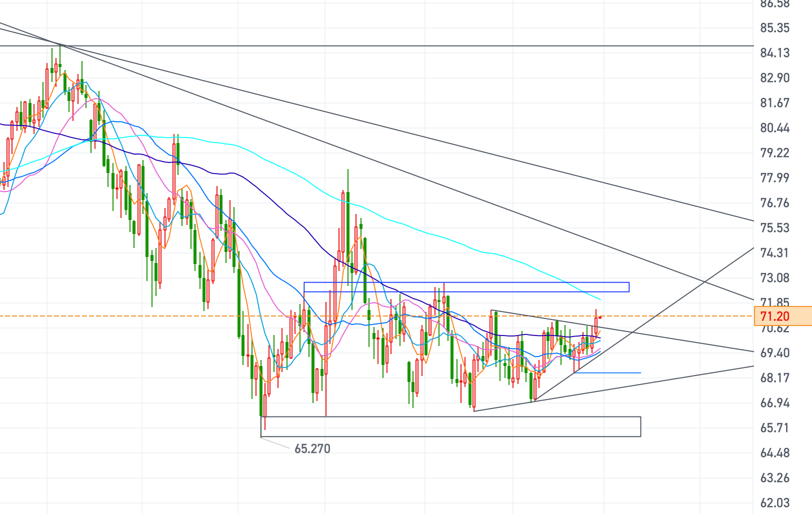The height and width of the screenshot is (514, 812).
Task: Click the horizontal line near 84.13 level
Action: (x=400, y=46)
